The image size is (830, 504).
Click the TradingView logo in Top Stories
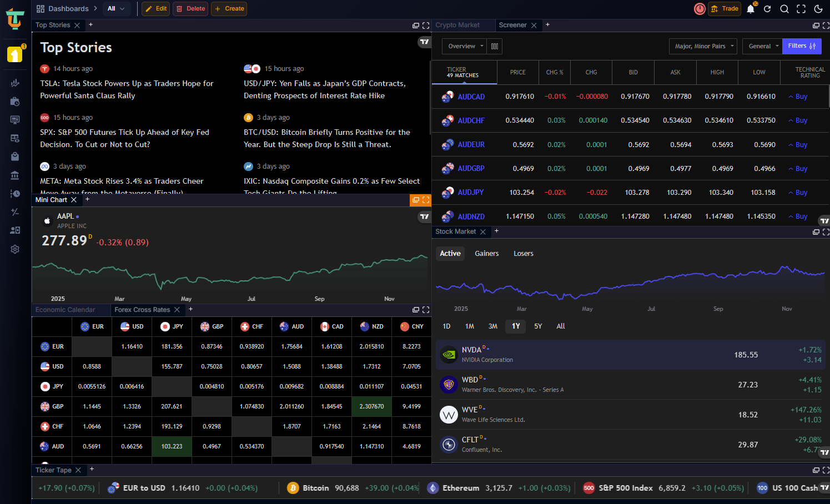(x=425, y=42)
